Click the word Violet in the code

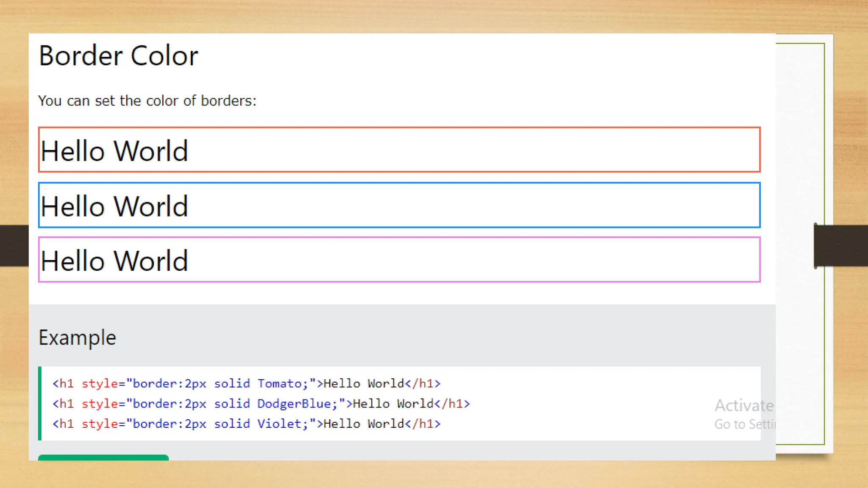point(279,424)
